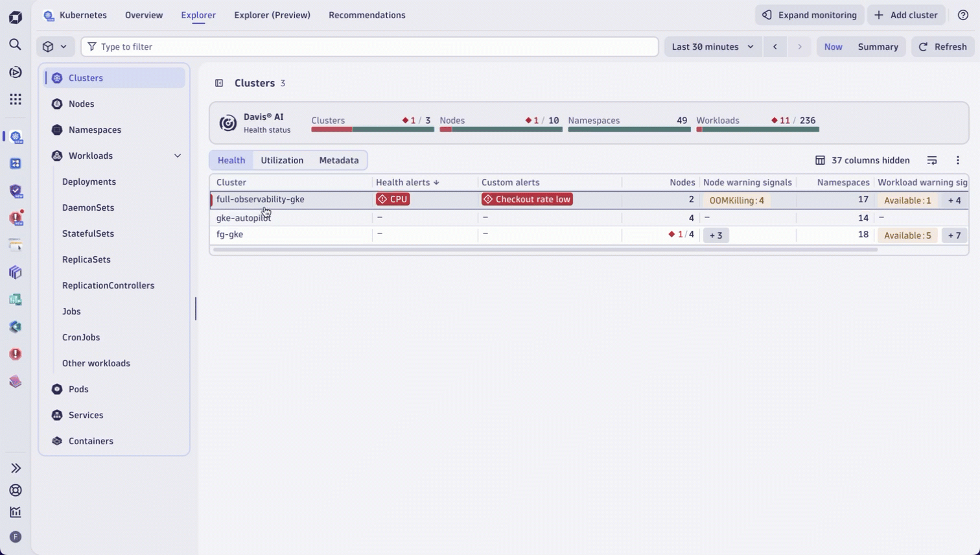Switch to the Overview tab

tap(144, 15)
